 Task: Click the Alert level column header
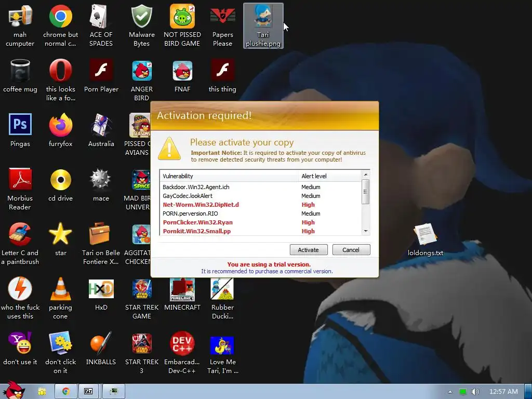click(x=330, y=176)
